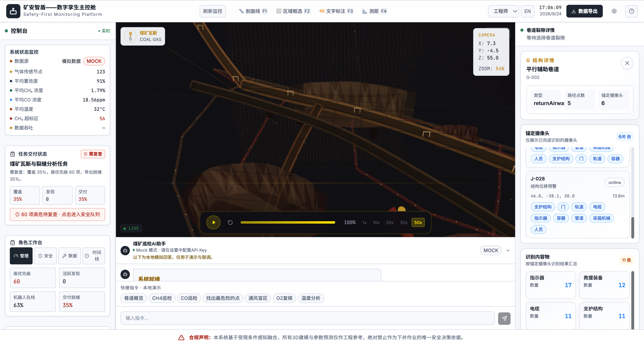Click the anchored cameras list scrollbar
644x345 pixels.
click(633, 227)
